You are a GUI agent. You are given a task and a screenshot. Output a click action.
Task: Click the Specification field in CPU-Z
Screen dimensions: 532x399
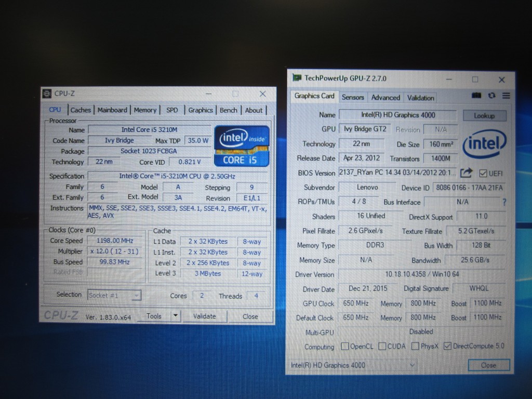178,176
